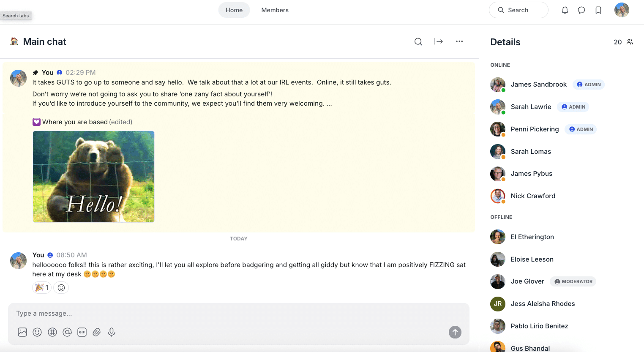The image size is (644, 352).
Task: Open James Pybus's profile
Action: coord(532,174)
